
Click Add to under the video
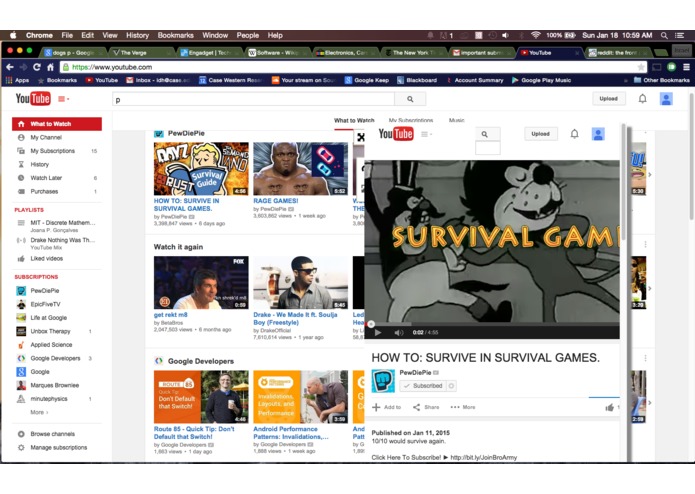click(x=386, y=407)
